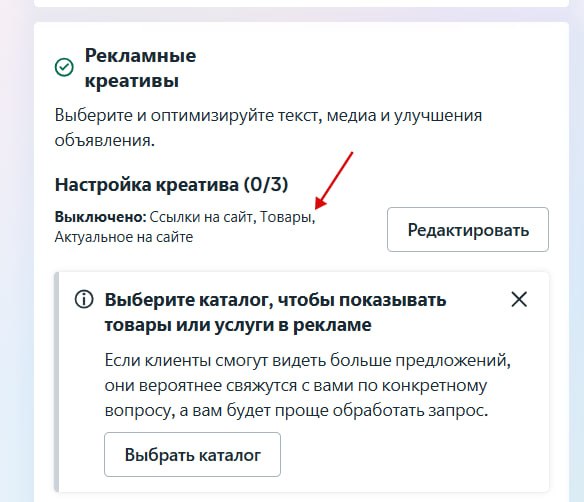Click the (0/3) creative settings counter

pyautogui.click(x=266, y=184)
